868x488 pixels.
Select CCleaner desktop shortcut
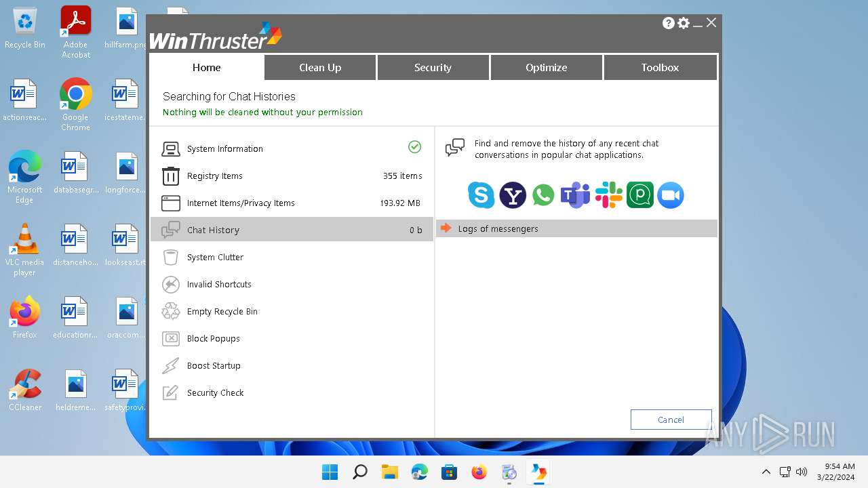(x=25, y=391)
